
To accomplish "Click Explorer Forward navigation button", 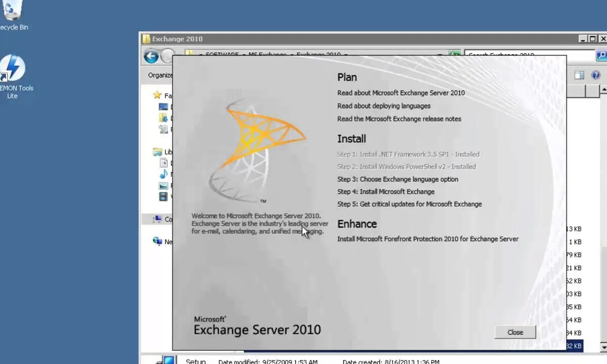I will (x=167, y=56).
